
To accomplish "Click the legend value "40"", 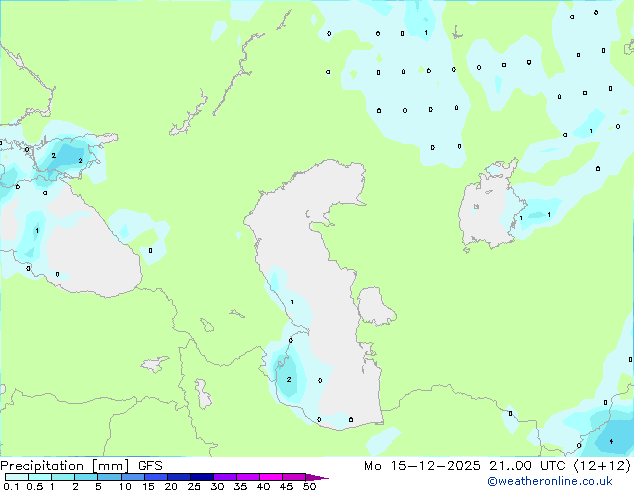I will (263, 486).
